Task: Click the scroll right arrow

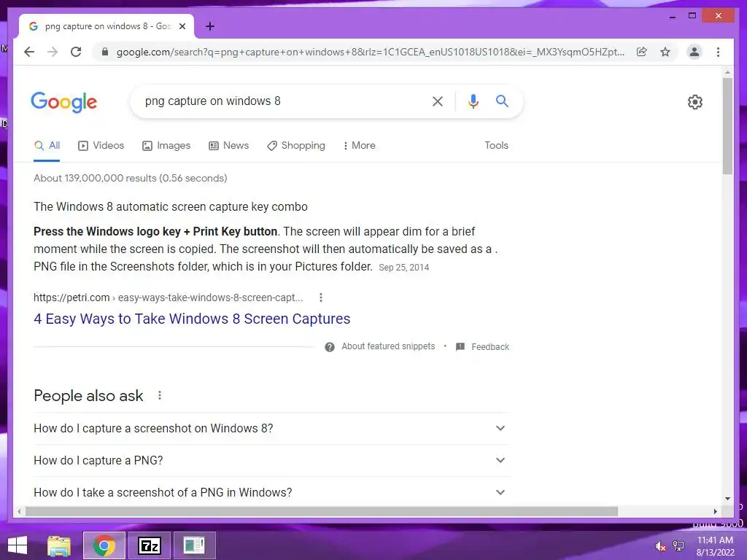Action: pos(715,511)
